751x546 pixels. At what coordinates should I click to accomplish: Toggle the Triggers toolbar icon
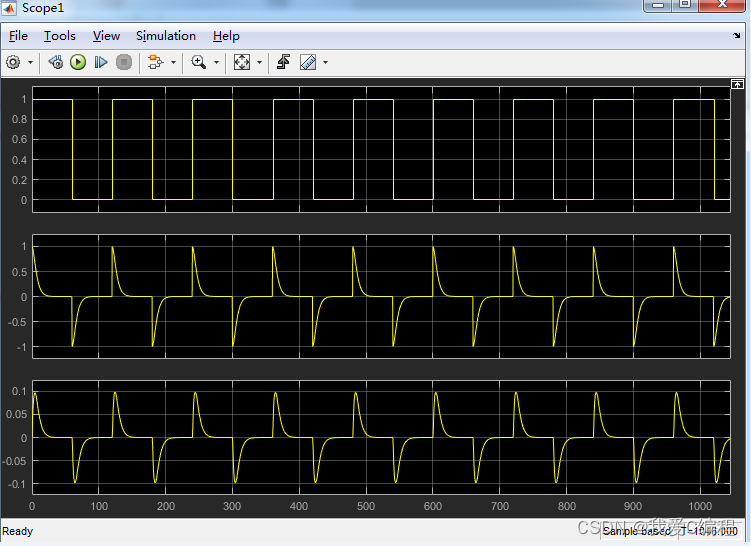tap(283, 62)
